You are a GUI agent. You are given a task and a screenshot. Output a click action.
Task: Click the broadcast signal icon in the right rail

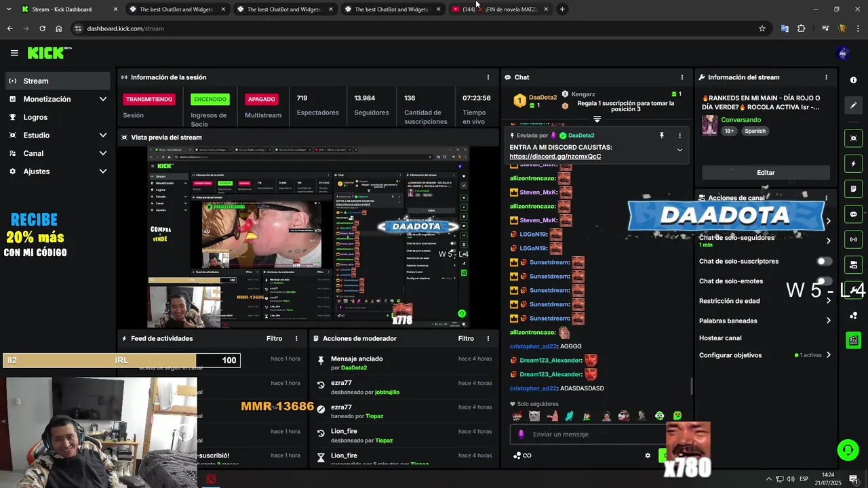(853, 239)
